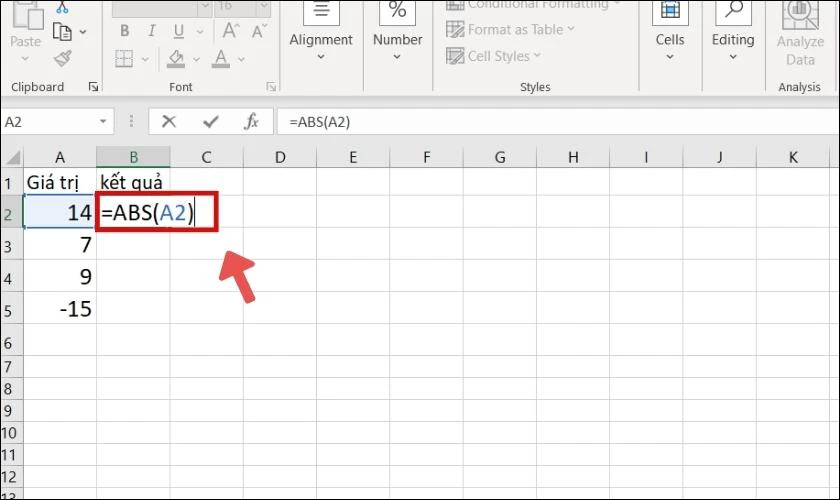Toggle Underline formatting
The height and width of the screenshot is (500, 840).
[x=179, y=32]
